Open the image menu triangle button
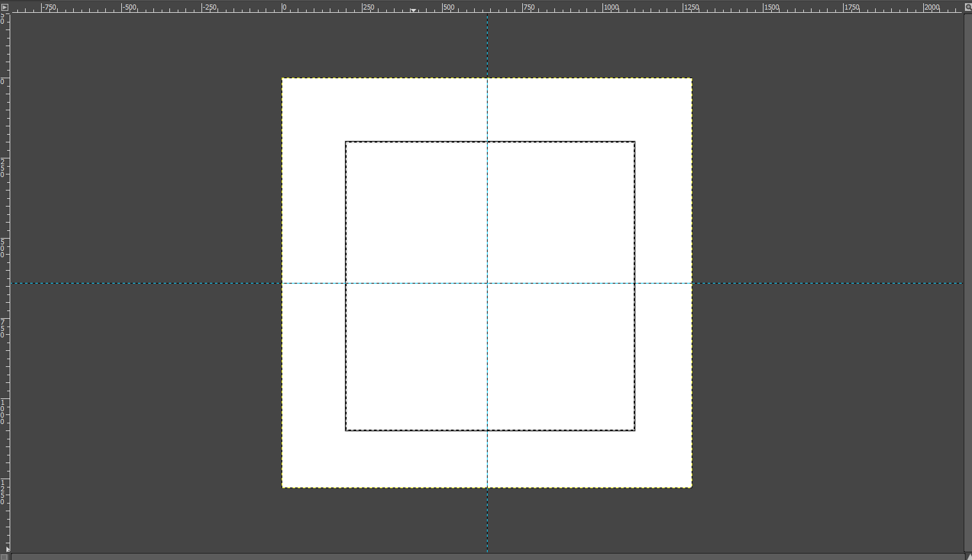This screenshot has width=972, height=560. [x=4, y=7]
